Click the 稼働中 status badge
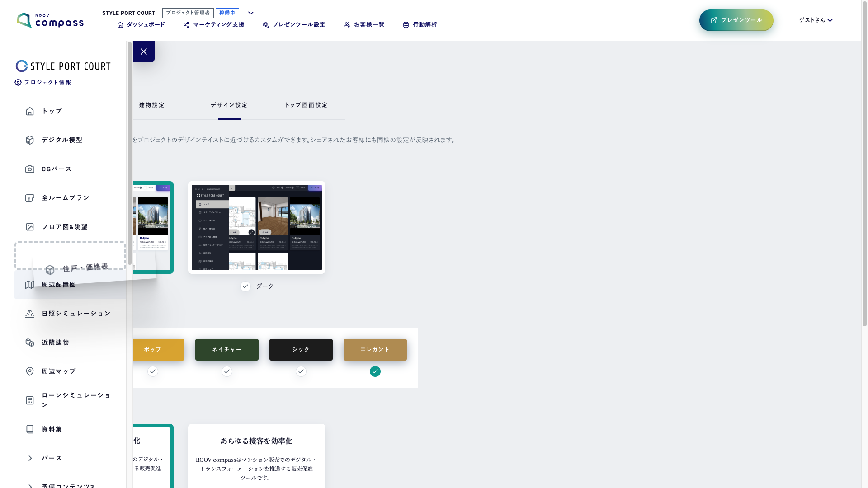The image size is (868, 488). coord(227,13)
